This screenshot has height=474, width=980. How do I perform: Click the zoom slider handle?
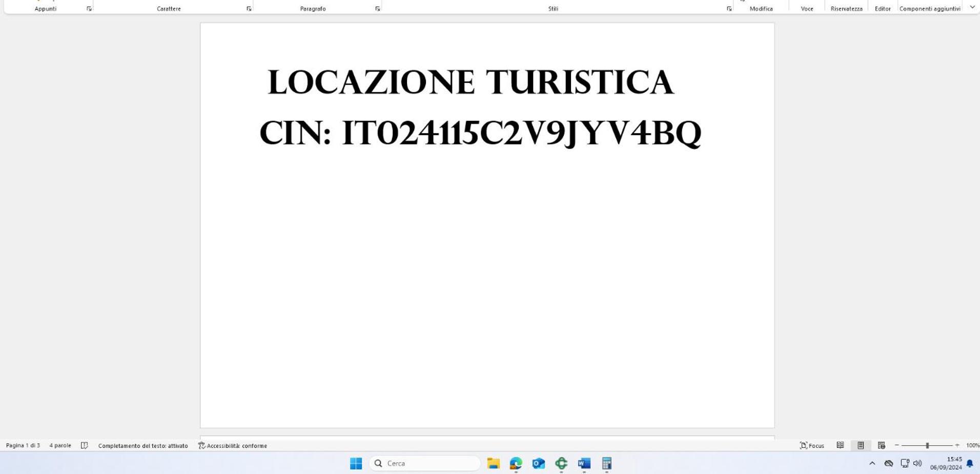pyautogui.click(x=927, y=445)
